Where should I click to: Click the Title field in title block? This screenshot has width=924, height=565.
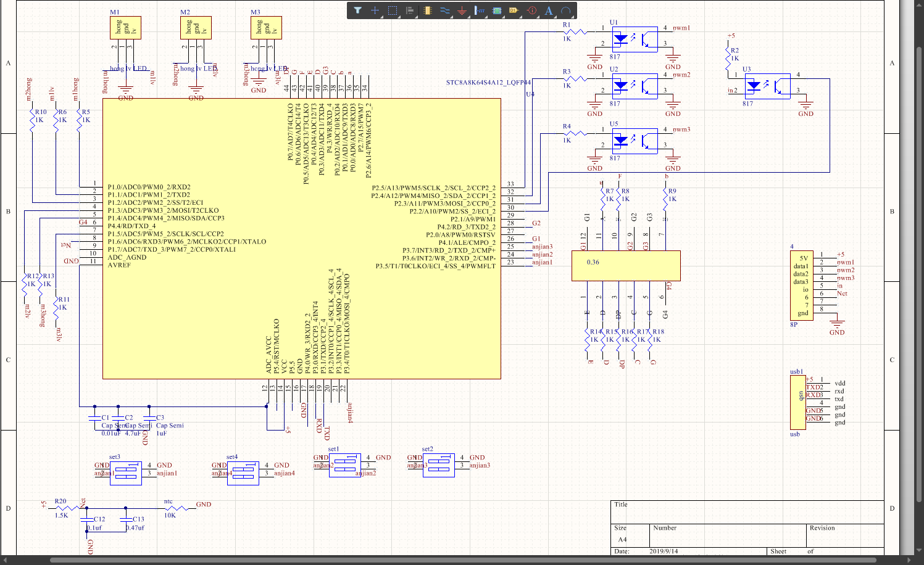[x=747, y=512]
